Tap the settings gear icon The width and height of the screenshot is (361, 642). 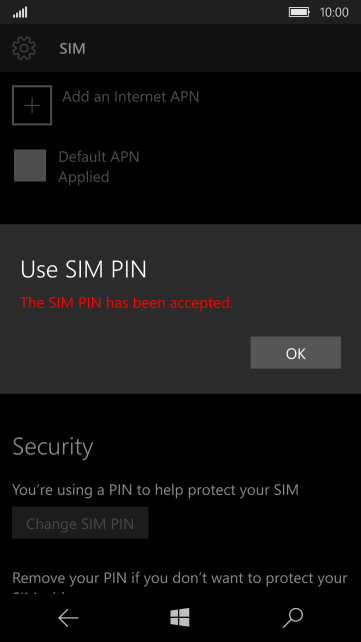tap(24, 48)
